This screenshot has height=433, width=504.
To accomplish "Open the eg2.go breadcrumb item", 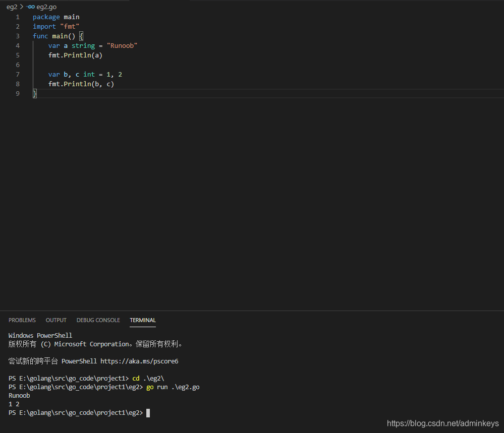I will 46,7.
